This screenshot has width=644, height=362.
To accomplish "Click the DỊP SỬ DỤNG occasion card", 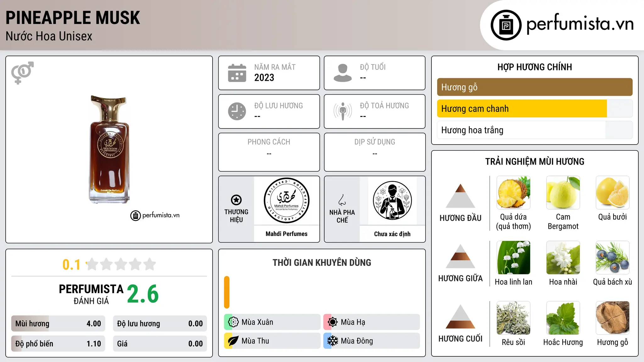I will (375, 152).
